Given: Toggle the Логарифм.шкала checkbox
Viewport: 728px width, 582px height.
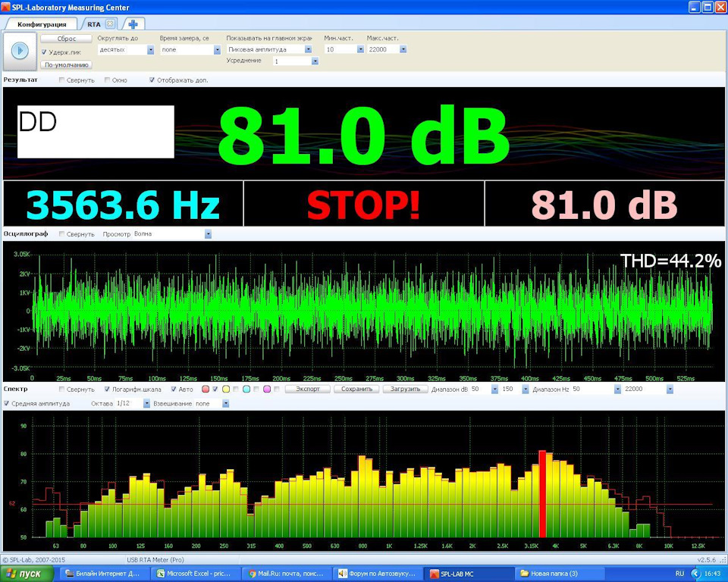Looking at the screenshot, I should 107,390.
